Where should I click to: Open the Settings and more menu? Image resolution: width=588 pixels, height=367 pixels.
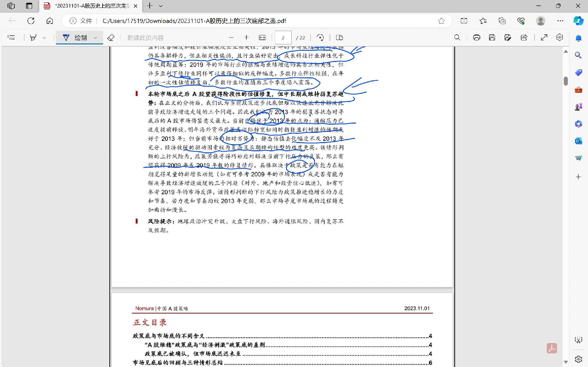pyautogui.click(x=560, y=21)
